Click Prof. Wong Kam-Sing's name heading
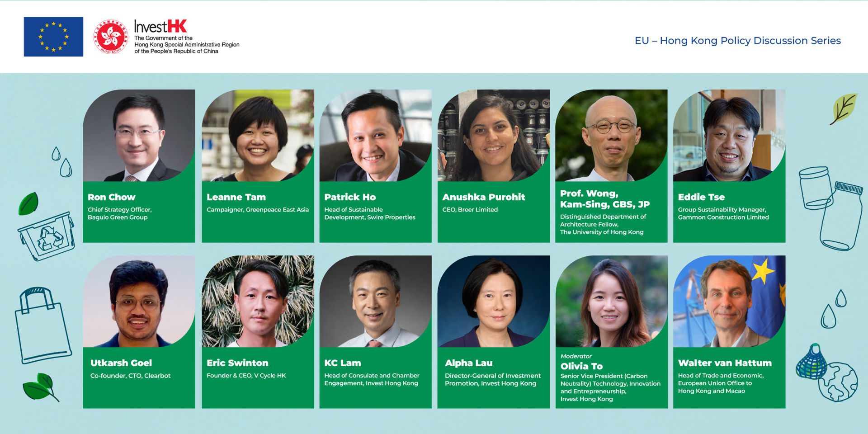This screenshot has width=868, height=434. [x=604, y=199]
